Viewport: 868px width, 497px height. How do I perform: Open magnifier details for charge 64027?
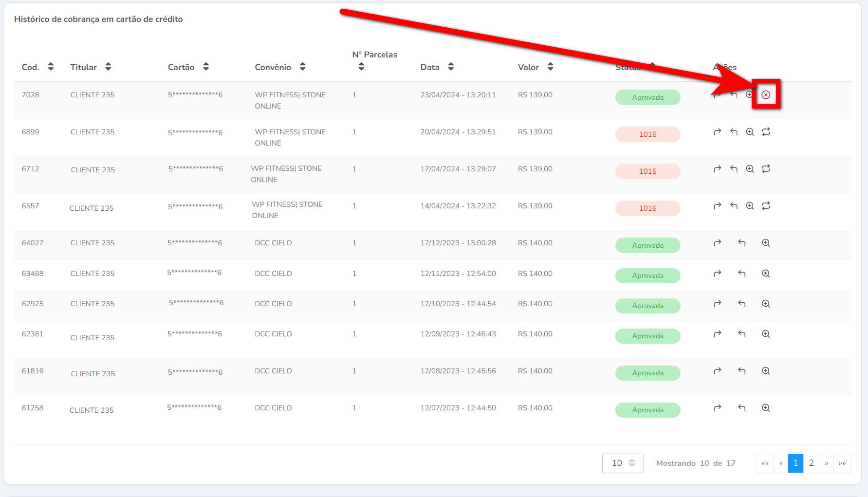click(766, 243)
